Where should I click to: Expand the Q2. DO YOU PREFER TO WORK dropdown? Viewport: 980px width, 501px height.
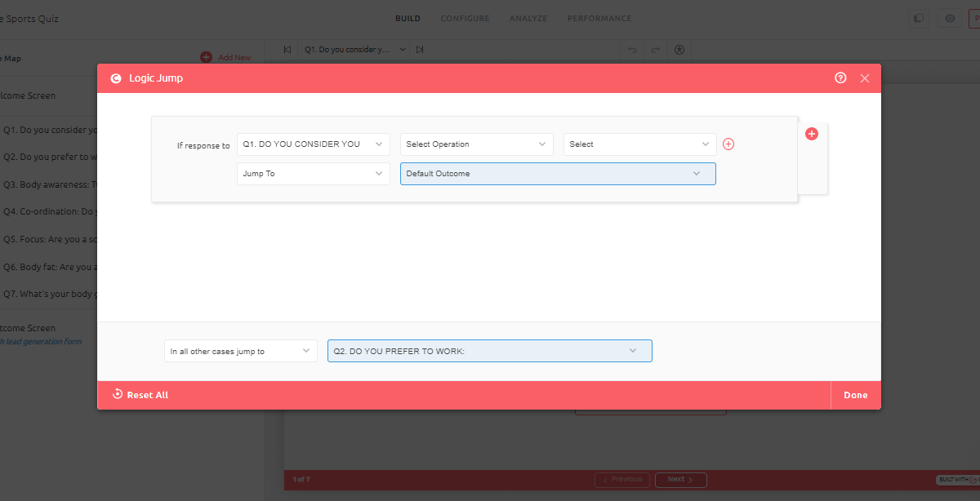489,351
